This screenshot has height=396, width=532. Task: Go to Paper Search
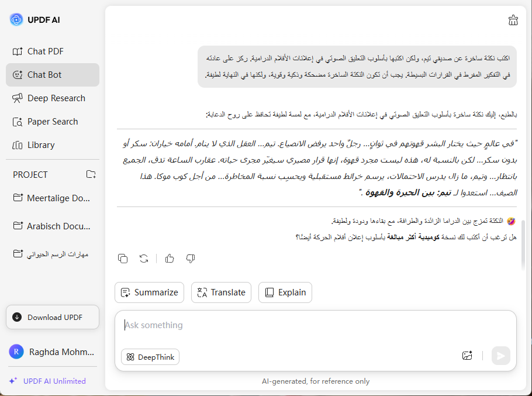coord(53,122)
